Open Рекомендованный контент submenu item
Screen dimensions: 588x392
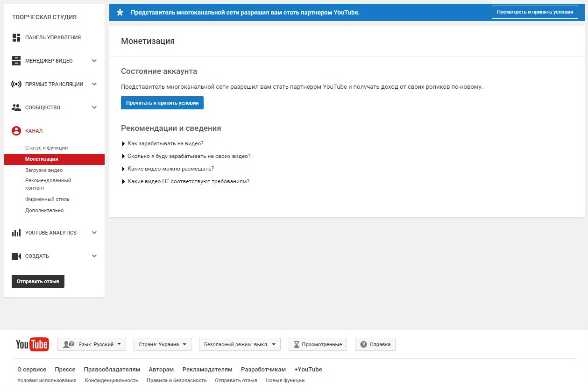click(48, 184)
